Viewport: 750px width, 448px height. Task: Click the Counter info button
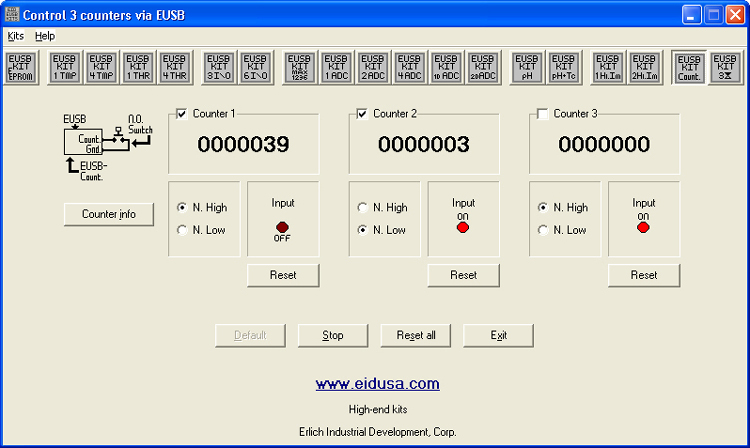click(109, 214)
